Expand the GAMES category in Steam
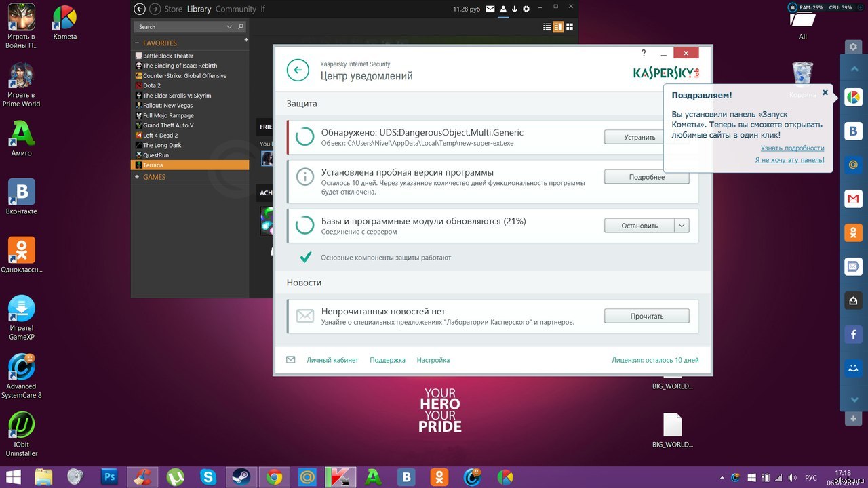 pyautogui.click(x=137, y=177)
